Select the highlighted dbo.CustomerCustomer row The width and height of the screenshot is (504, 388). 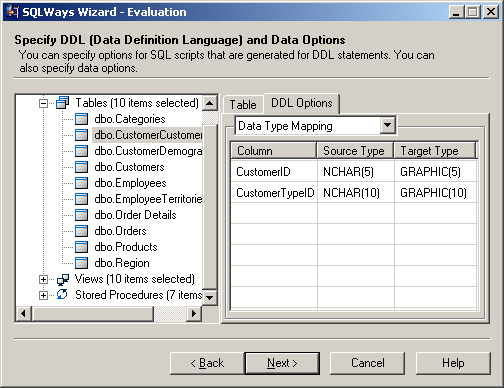tap(147, 135)
